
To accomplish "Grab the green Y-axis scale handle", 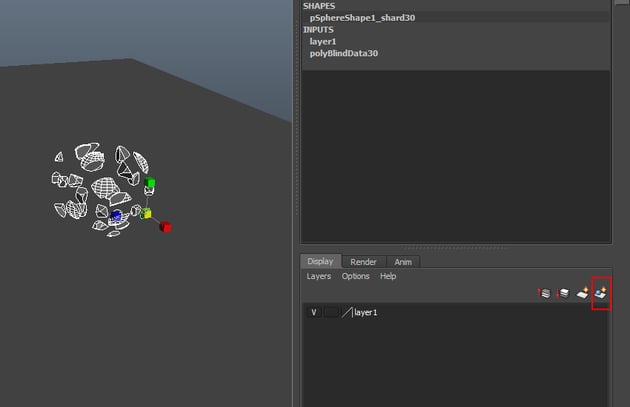I will 150,182.
